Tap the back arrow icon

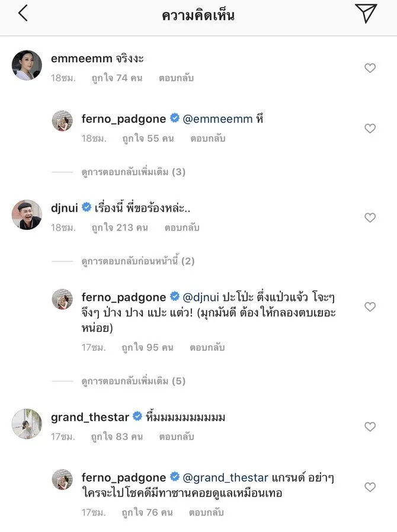tap(23, 14)
